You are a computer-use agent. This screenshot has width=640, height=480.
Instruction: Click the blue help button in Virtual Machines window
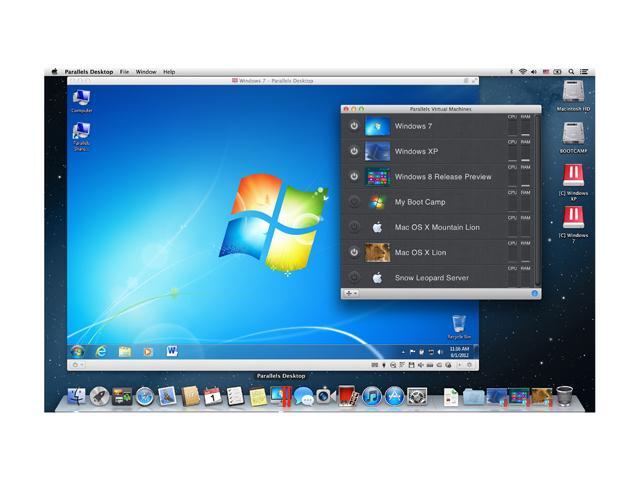coord(535,293)
